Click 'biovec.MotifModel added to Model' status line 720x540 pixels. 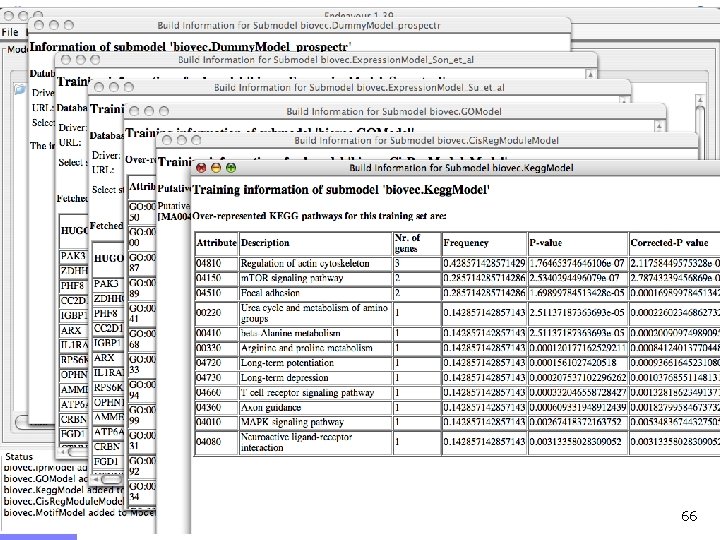(x=79, y=513)
